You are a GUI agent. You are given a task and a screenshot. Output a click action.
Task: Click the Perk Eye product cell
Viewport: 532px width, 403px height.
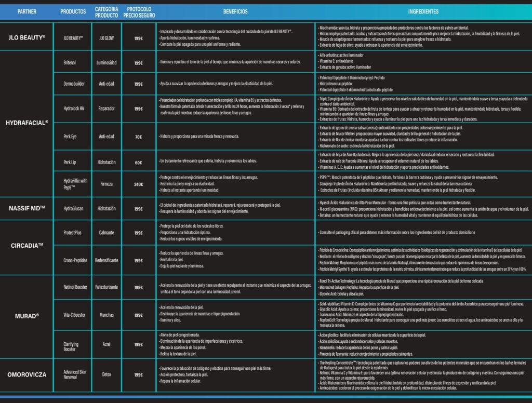pyautogui.click(x=73, y=137)
